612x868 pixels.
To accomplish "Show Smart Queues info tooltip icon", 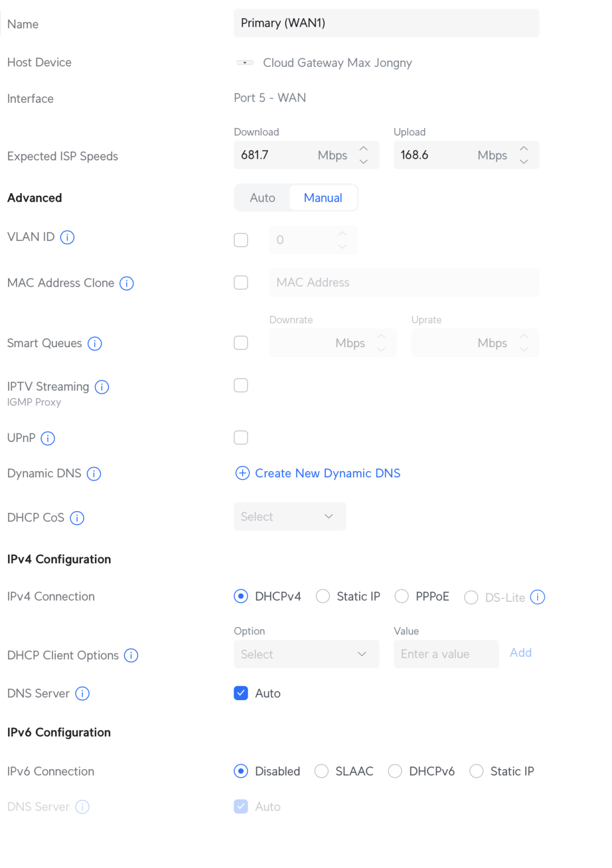I will 95,344.
